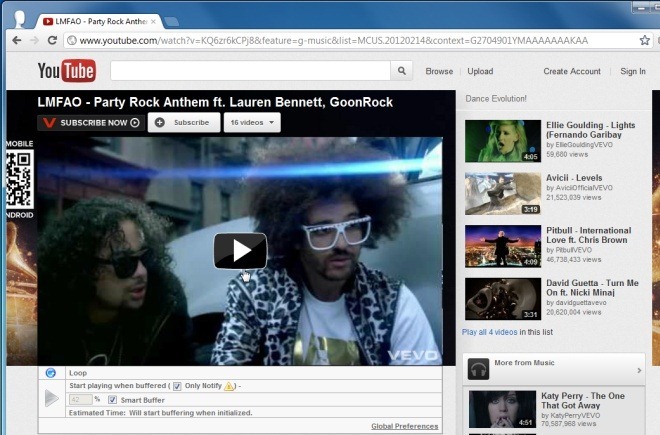Click the large play button on video
Viewport: 660px width, 435px height.
[x=240, y=251]
